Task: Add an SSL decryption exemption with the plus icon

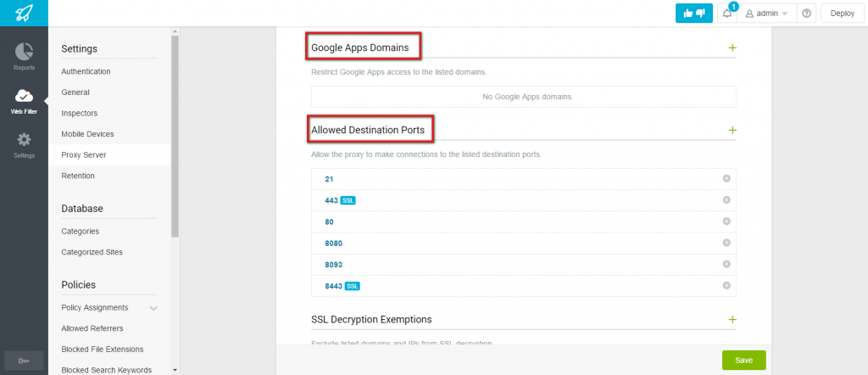Action: pyautogui.click(x=732, y=320)
